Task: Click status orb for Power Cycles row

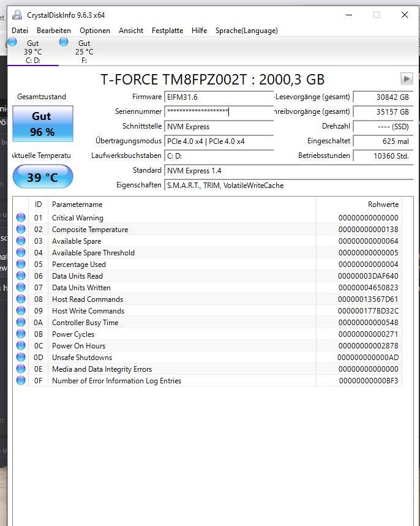Action: click(x=21, y=334)
